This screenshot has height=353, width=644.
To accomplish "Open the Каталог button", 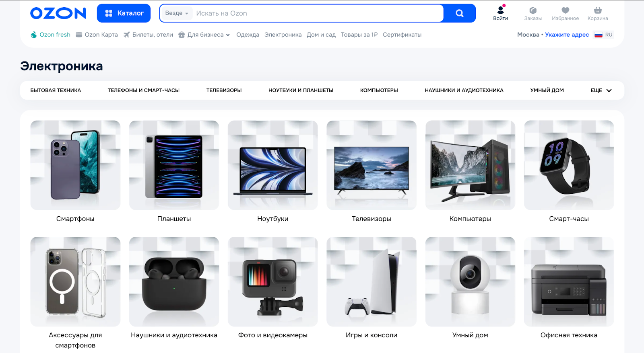I will (124, 13).
